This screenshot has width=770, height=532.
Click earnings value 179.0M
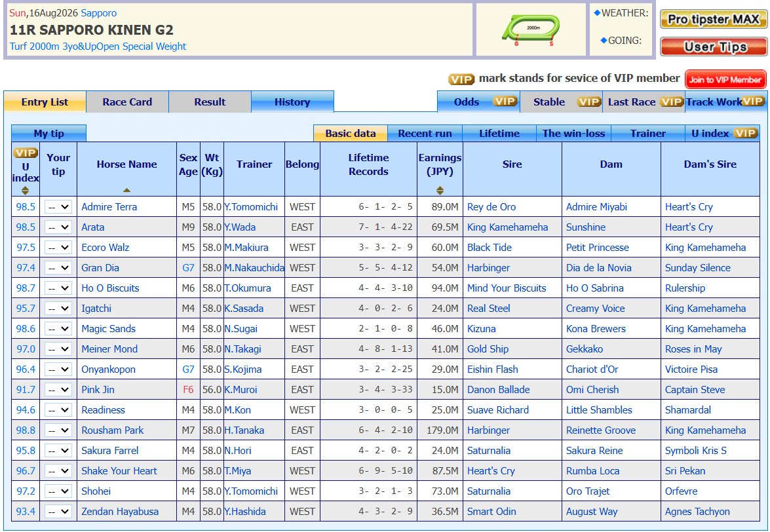pyautogui.click(x=442, y=430)
